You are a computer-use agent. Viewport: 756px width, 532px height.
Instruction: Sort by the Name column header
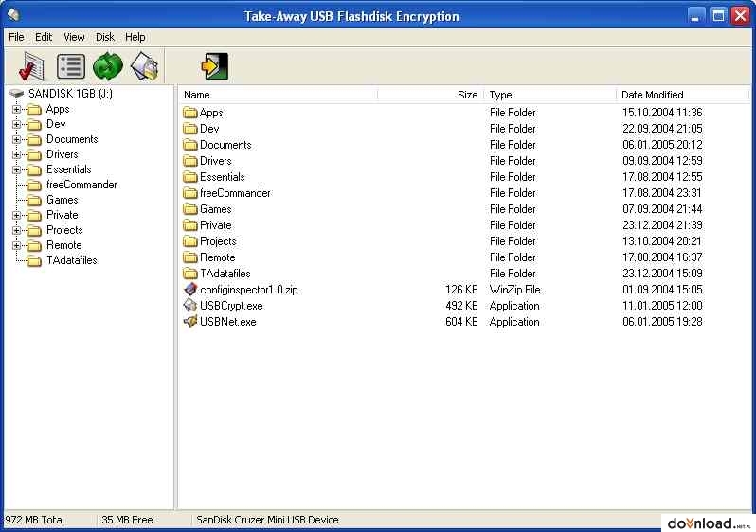point(278,95)
